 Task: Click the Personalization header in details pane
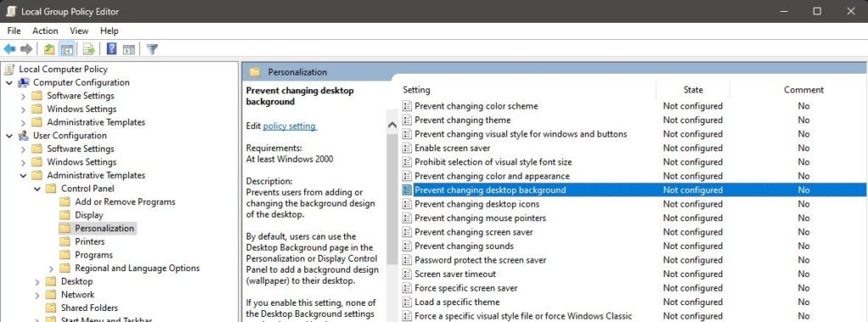pyautogui.click(x=298, y=72)
